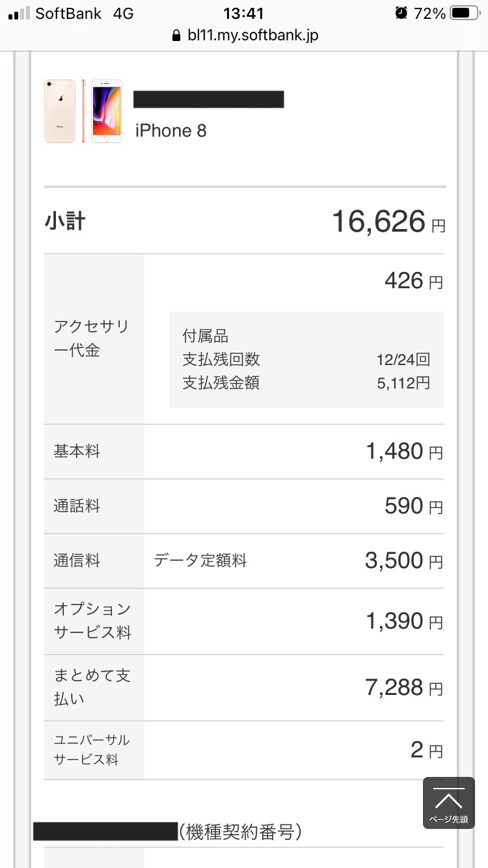Viewport: 488px width, 868px height.
Task: Tap the 通話料 590円 row
Action: click(x=245, y=506)
